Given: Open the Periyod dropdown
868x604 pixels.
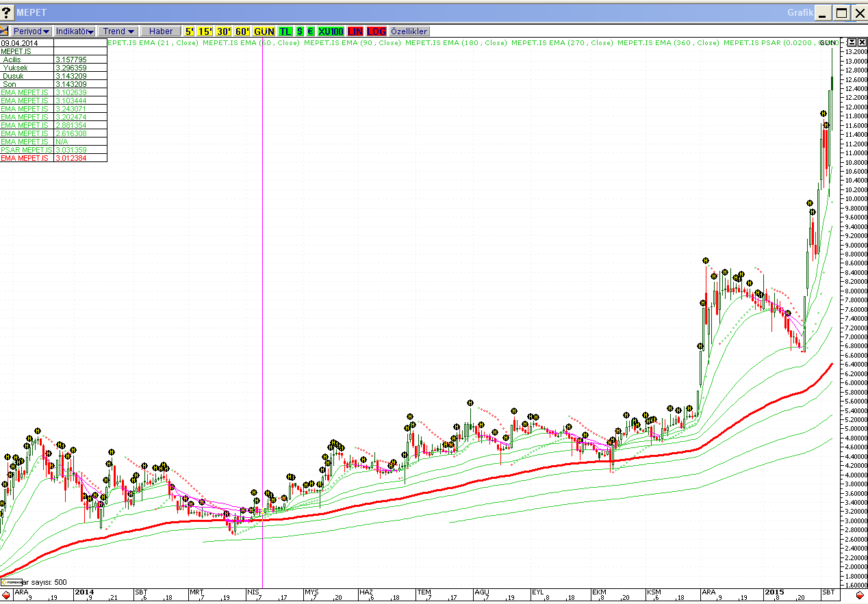Looking at the screenshot, I should click(x=31, y=31).
